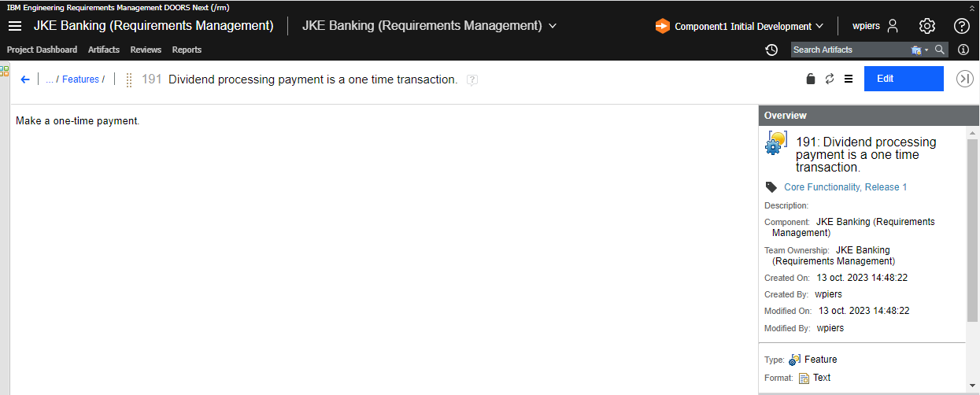Click the tag icon in Overview
The image size is (980, 395).
tap(771, 187)
